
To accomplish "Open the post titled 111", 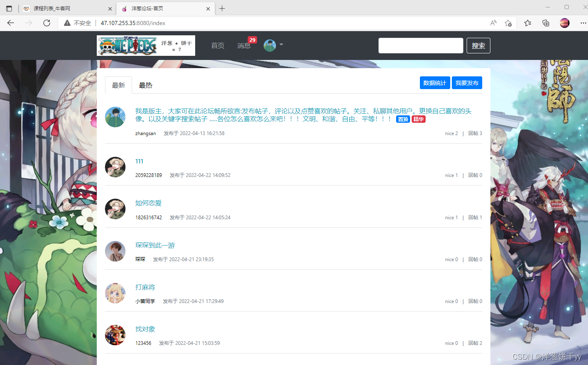I will [139, 161].
